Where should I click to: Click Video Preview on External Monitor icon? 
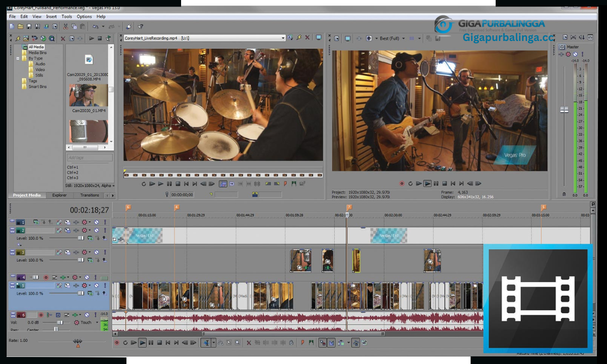click(x=348, y=38)
